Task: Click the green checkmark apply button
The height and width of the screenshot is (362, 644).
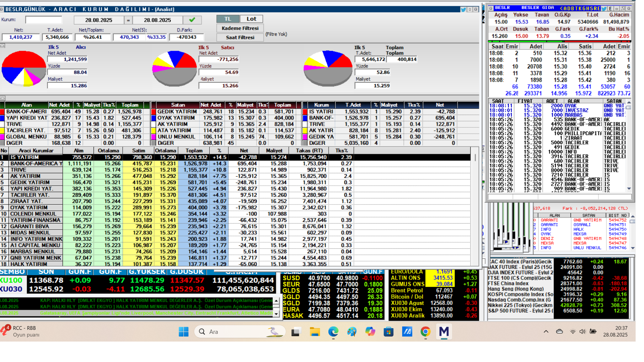Action: click(192, 20)
